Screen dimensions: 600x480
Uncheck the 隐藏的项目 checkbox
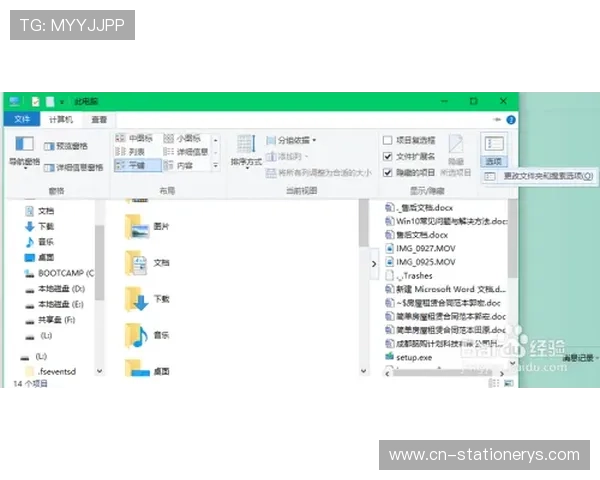click(x=387, y=173)
